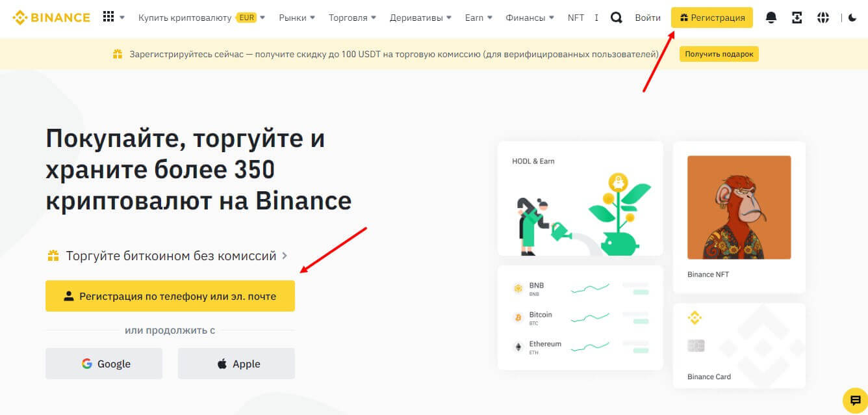Toggle dark mode moon icon

[x=852, y=18]
